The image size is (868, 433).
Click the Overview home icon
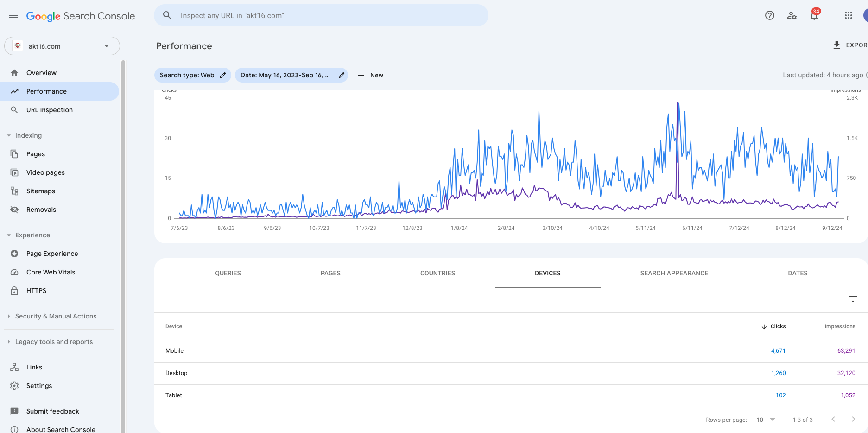[x=14, y=73]
